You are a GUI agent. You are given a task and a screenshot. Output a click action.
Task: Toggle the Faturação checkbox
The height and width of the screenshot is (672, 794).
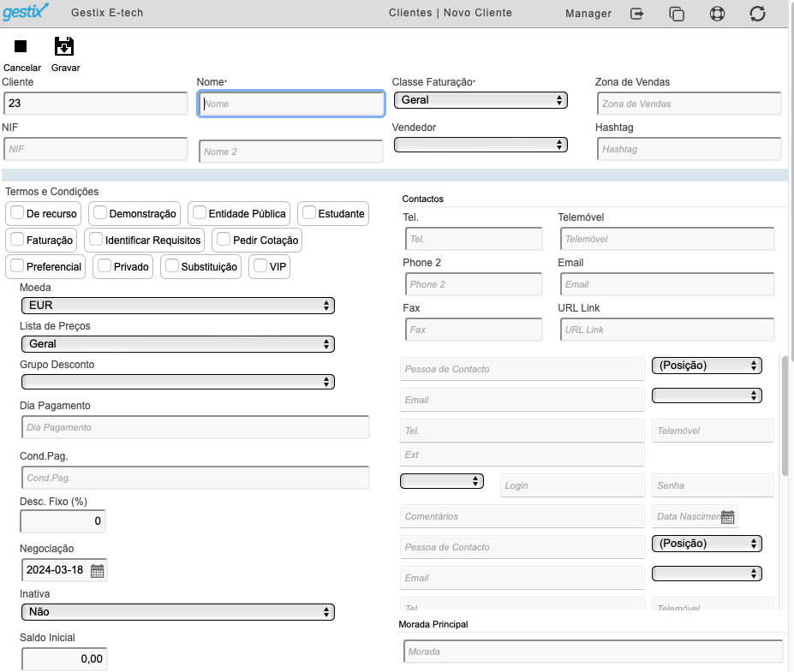click(x=17, y=239)
